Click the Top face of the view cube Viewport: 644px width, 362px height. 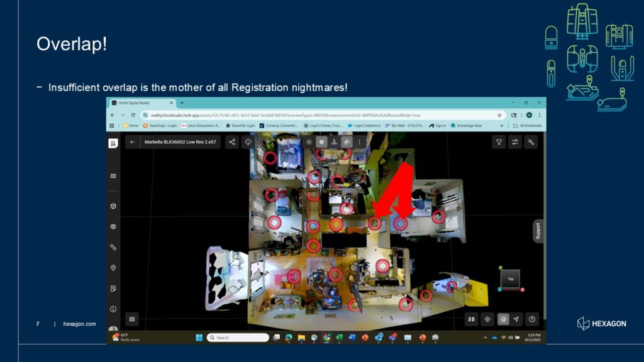[510, 278]
